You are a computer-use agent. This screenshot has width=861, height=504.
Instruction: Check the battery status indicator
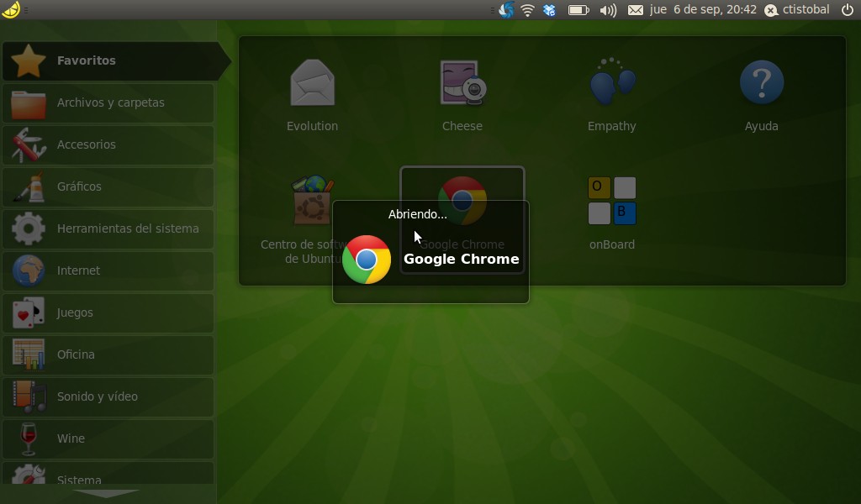578,10
